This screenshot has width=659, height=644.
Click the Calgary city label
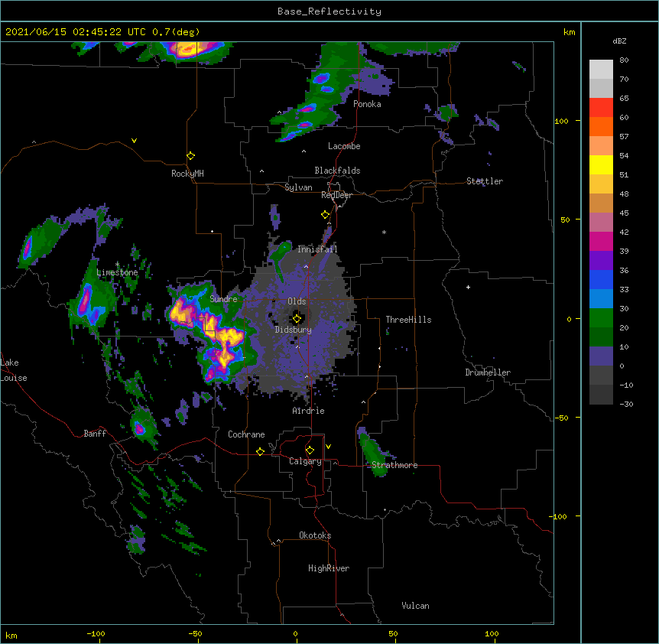305,461
